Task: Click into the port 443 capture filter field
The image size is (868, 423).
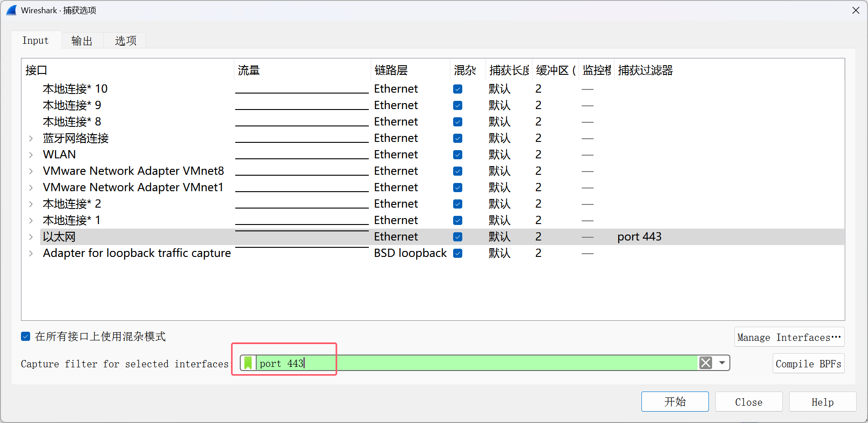Action: [476, 363]
